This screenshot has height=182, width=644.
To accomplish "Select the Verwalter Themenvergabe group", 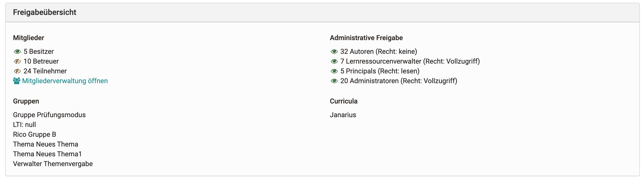I will 53,164.
